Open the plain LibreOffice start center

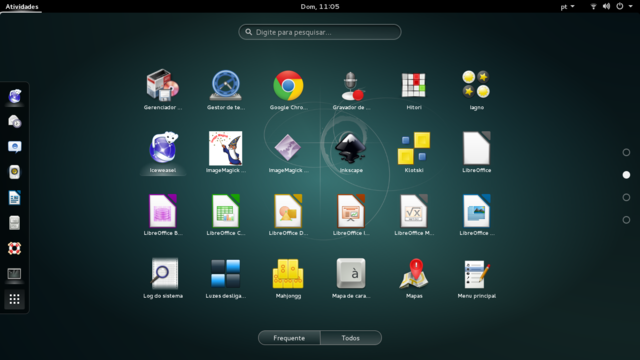tap(476, 148)
